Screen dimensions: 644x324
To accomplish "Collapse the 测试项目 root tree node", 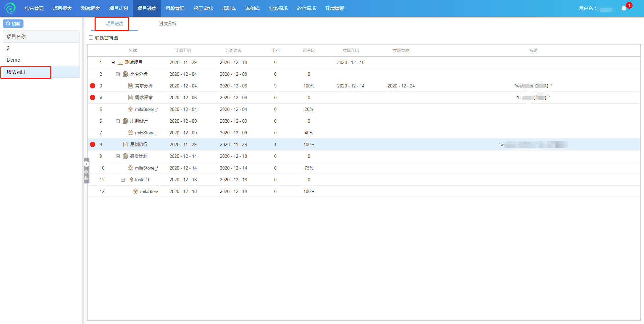I will [113, 62].
